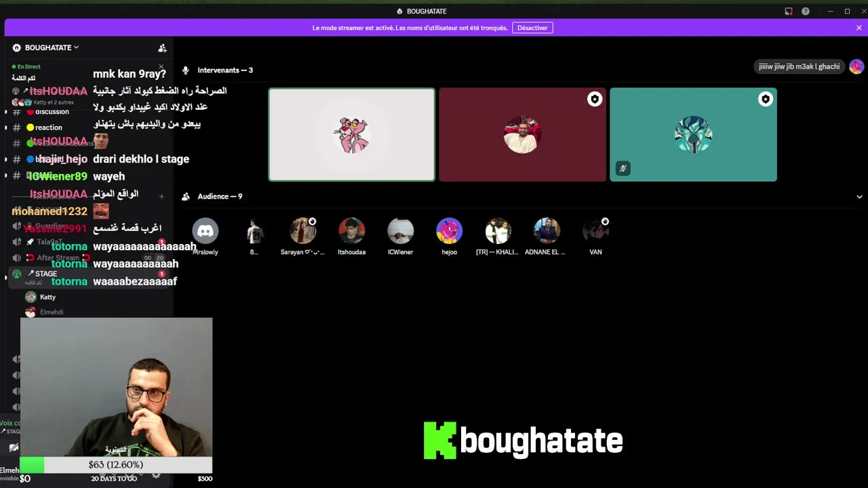The width and height of the screenshot is (868, 488).
Task: Collapse the Audience section chevron
Action: [859, 197]
